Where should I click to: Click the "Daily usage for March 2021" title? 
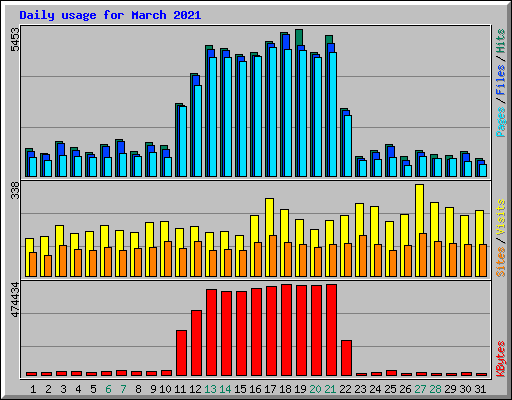click(110, 16)
